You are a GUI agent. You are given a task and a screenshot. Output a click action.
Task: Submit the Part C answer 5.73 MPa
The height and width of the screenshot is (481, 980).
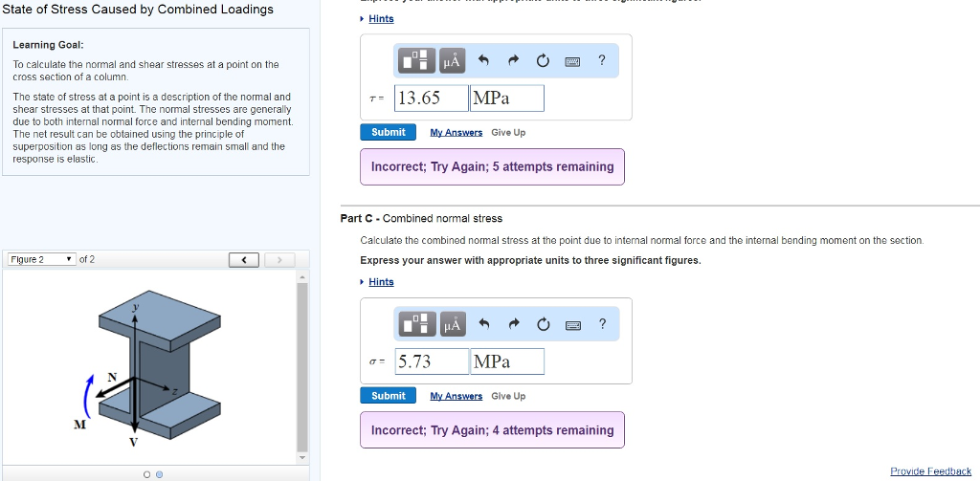(388, 396)
